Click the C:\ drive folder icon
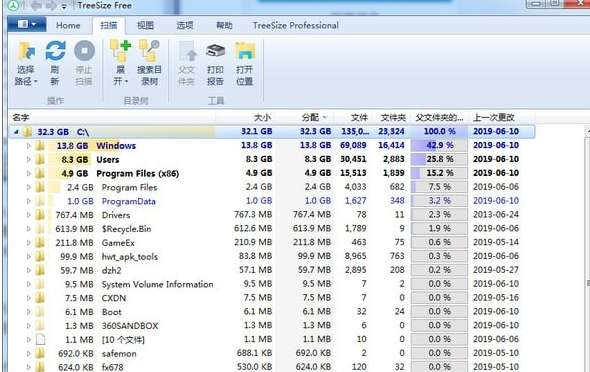This screenshot has height=372, width=590. pos(27,132)
